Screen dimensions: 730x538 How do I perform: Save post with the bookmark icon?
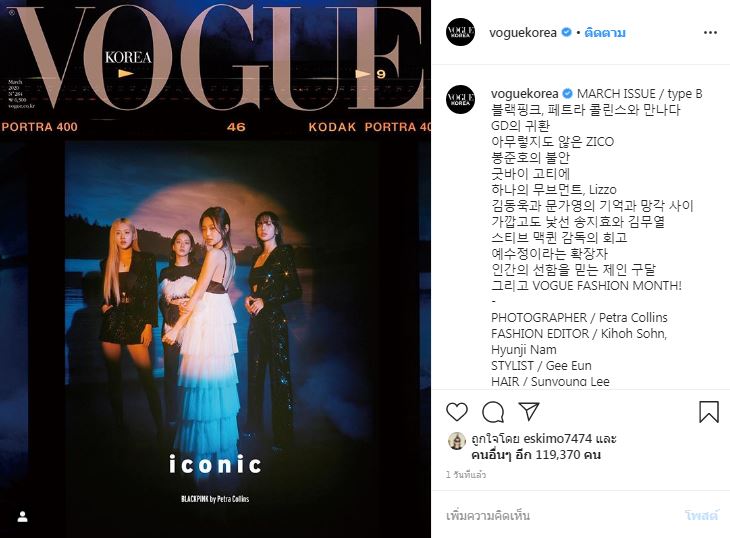pyautogui.click(x=709, y=412)
